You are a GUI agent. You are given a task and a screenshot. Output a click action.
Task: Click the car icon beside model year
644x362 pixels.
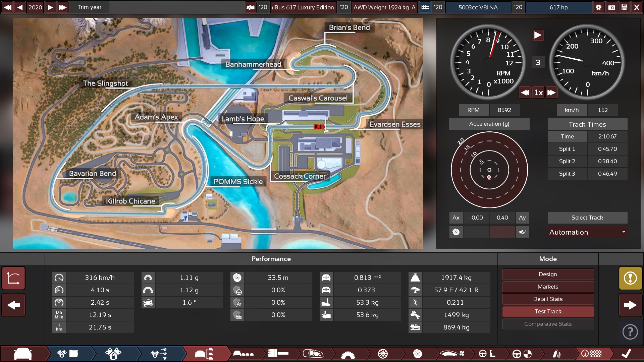(x=251, y=7)
